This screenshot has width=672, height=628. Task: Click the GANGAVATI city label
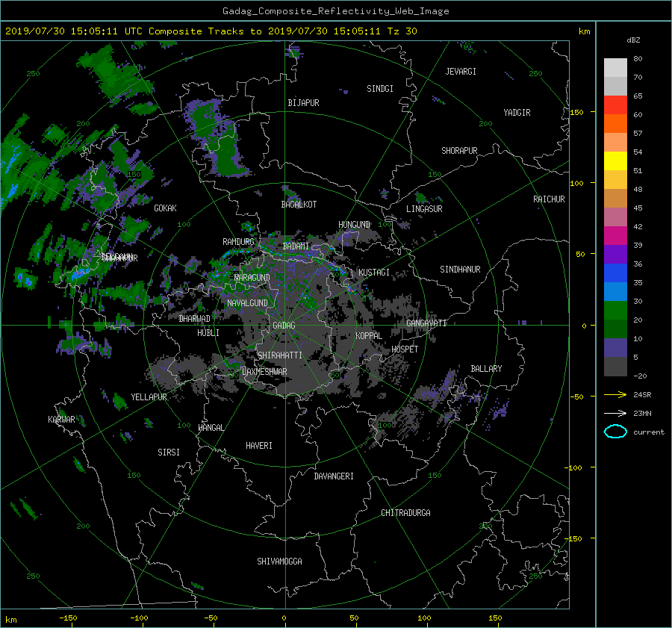[x=426, y=323]
